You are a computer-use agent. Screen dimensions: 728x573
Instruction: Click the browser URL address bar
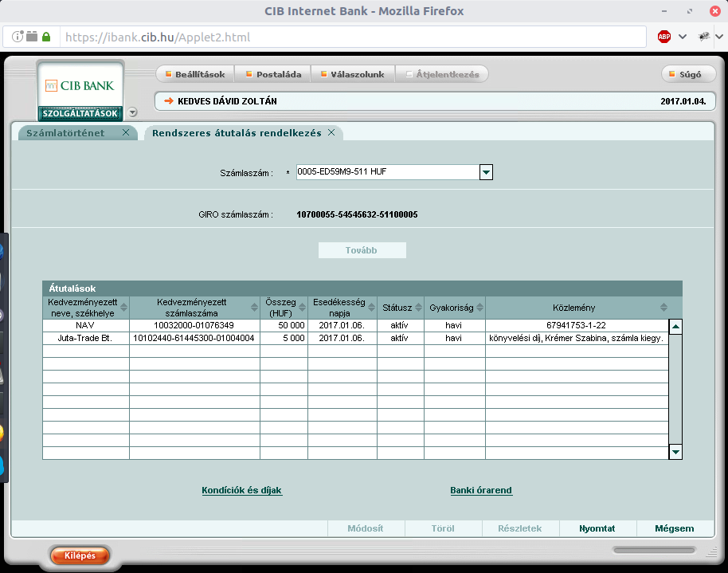point(353,37)
